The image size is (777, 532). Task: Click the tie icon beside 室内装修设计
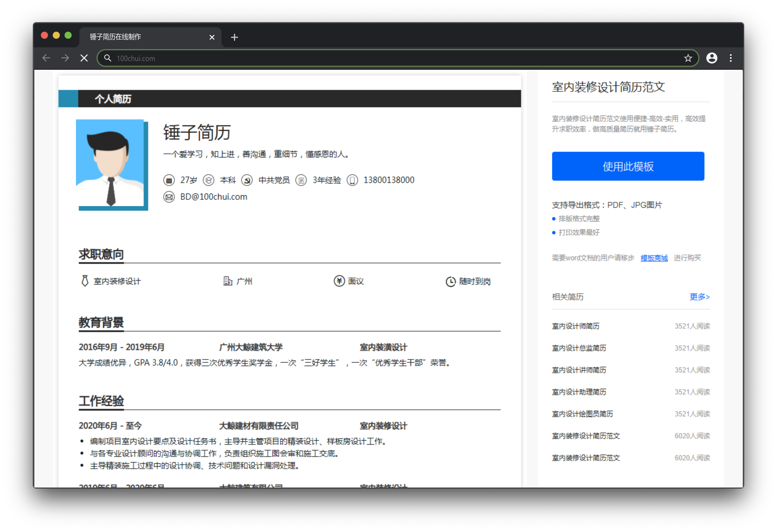tap(85, 281)
